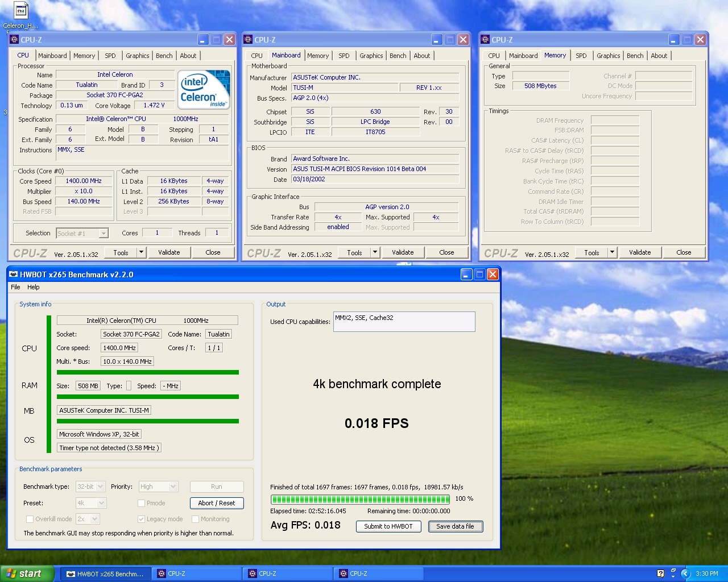
Task: Click the disabled Run button
Action: [217, 487]
